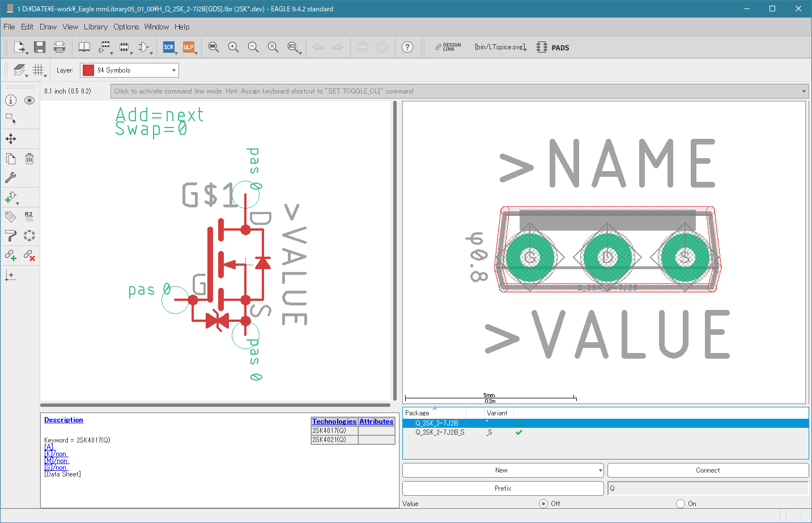Click the Save library icon
Screen dimensions: 812x523
[39, 47]
